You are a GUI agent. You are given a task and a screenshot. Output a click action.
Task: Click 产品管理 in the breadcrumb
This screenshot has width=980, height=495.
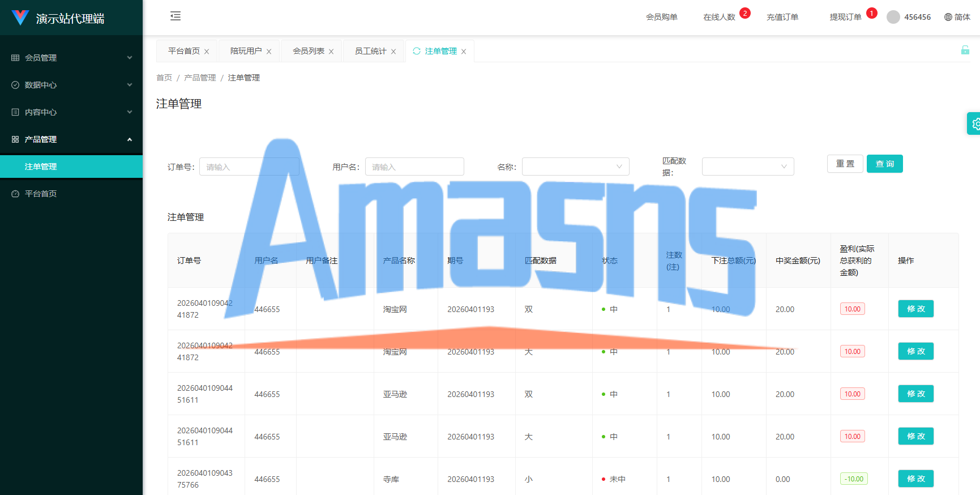point(200,78)
